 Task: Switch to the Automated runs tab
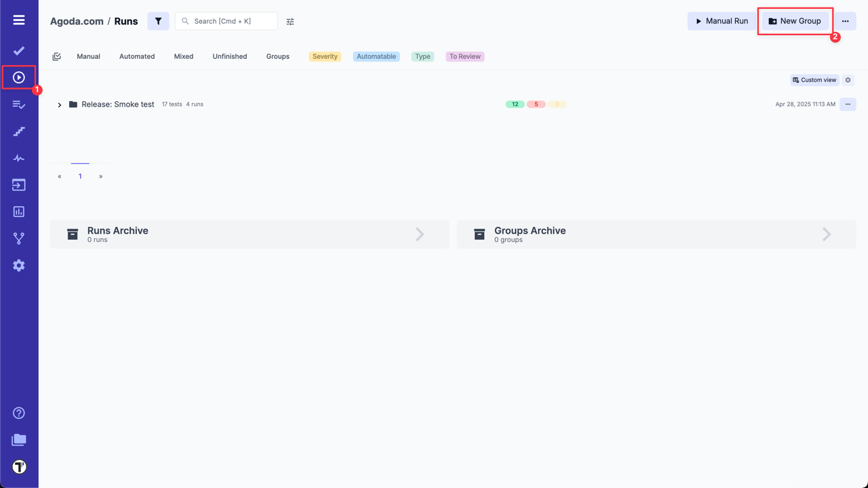pos(136,56)
